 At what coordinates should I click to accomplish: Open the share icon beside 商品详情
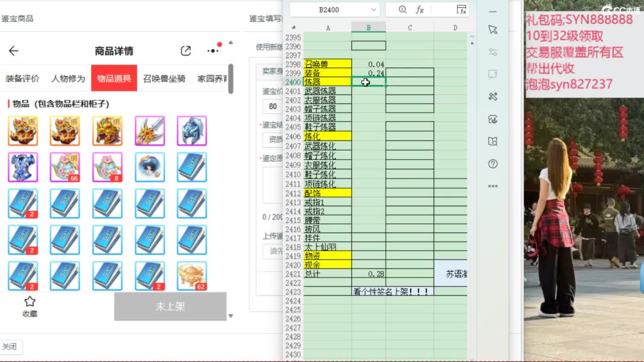coord(186,51)
